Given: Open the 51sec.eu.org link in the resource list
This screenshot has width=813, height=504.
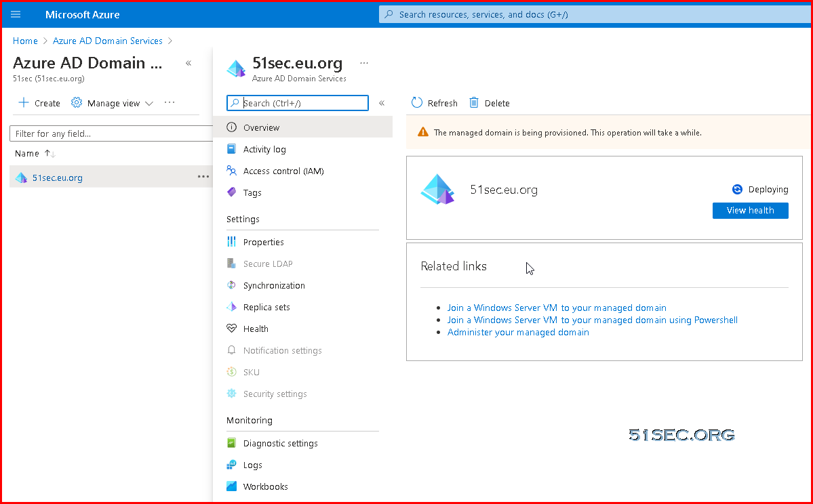Looking at the screenshot, I should (58, 177).
